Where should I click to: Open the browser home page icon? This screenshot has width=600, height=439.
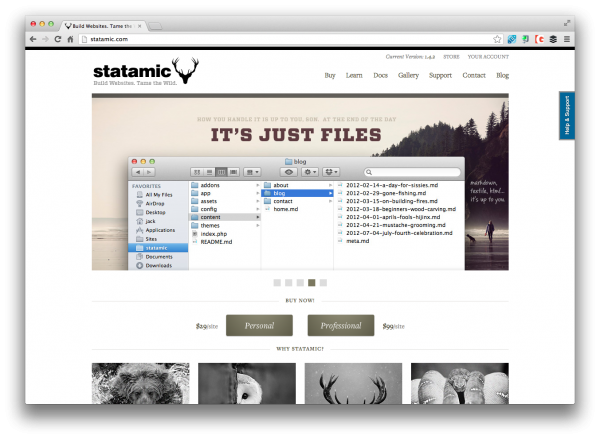point(70,39)
